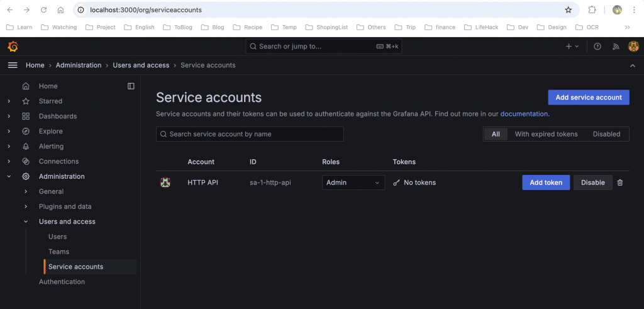This screenshot has height=309, width=644.
Task: Click the Add token button
Action: tap(546, 183)
